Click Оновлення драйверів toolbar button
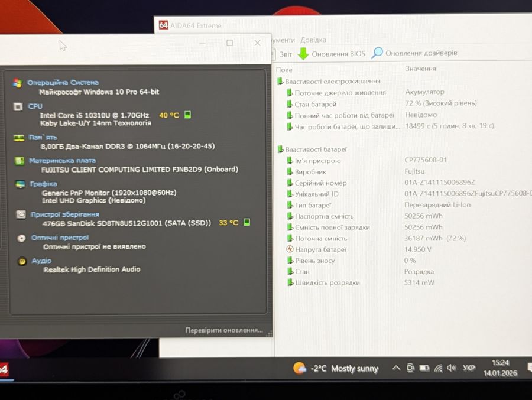532x400 pixels. [414, 53]
